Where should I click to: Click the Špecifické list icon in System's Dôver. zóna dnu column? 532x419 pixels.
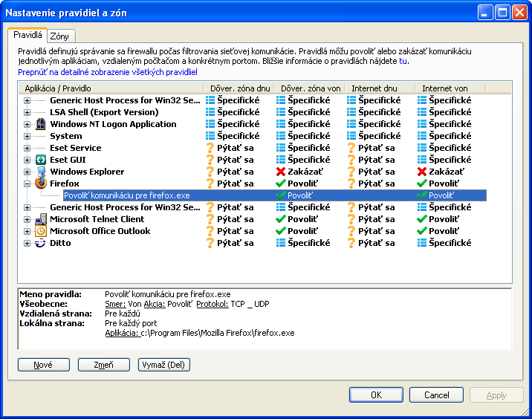point(210,136)
